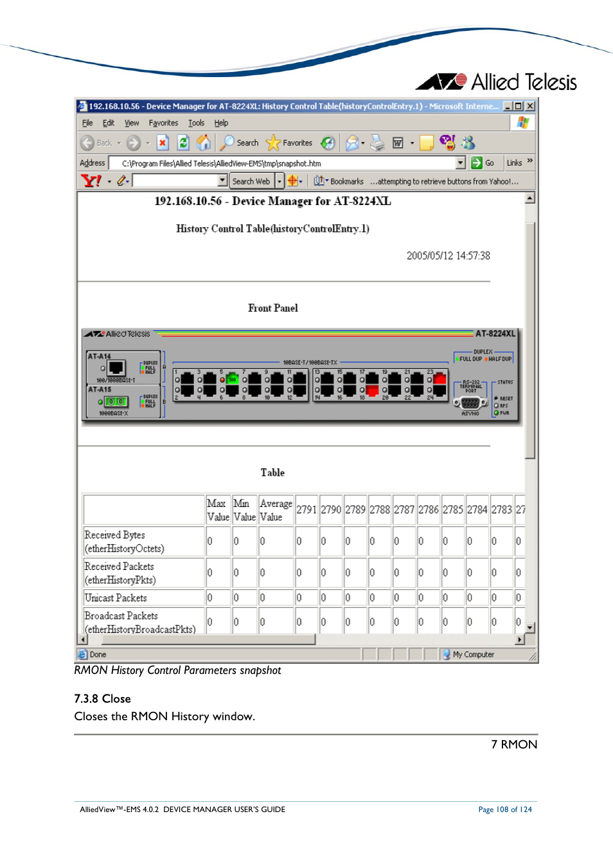
Task: Refresh the page with the green arrows icon
Action: pyautogui.click(x=183, y=143)
